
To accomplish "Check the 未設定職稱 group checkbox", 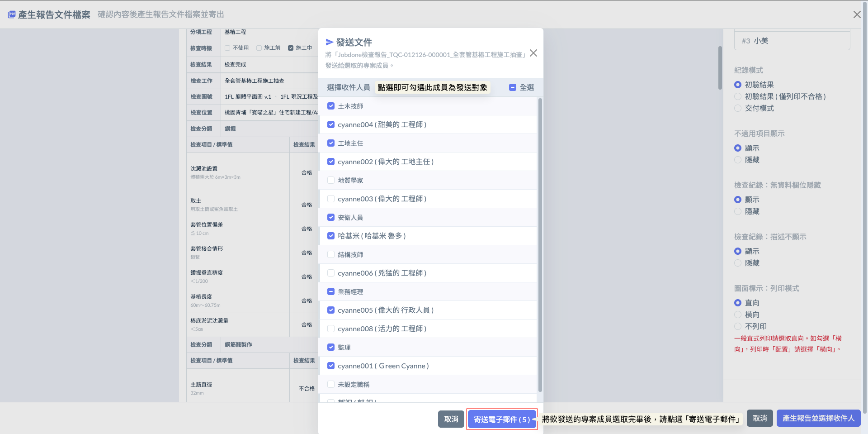I will 331,384.
